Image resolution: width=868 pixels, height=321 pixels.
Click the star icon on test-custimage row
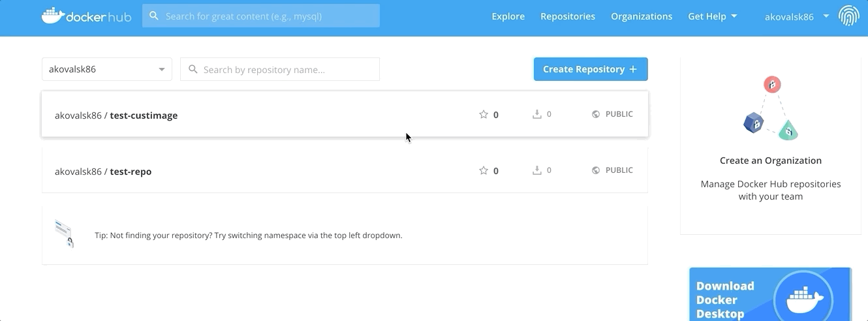tap(484, 114)
